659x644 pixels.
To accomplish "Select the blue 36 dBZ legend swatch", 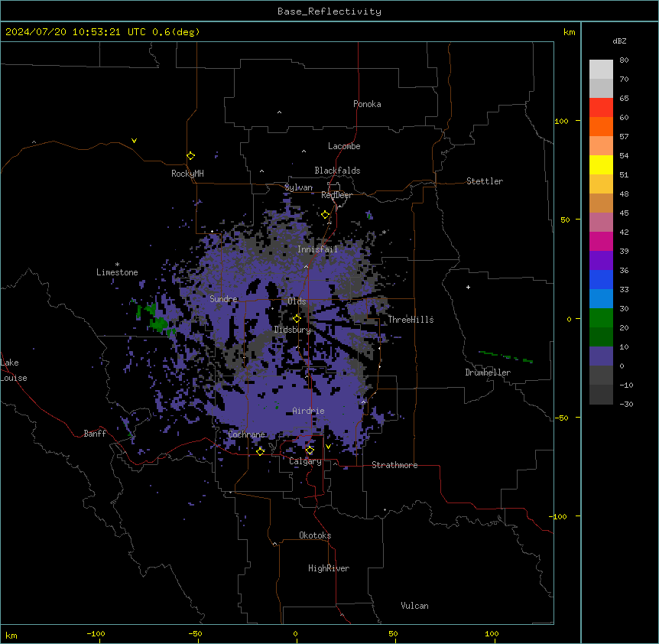I will coord(601,279).
